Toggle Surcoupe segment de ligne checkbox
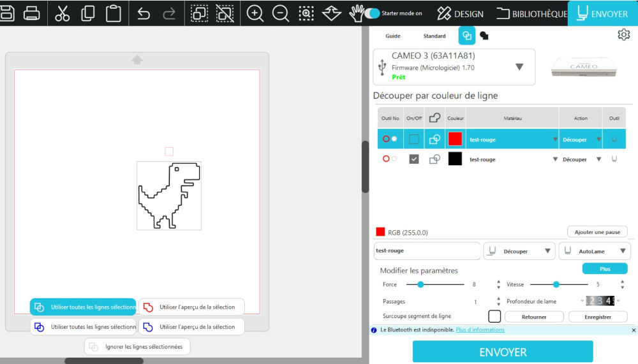 coord(494,316)
